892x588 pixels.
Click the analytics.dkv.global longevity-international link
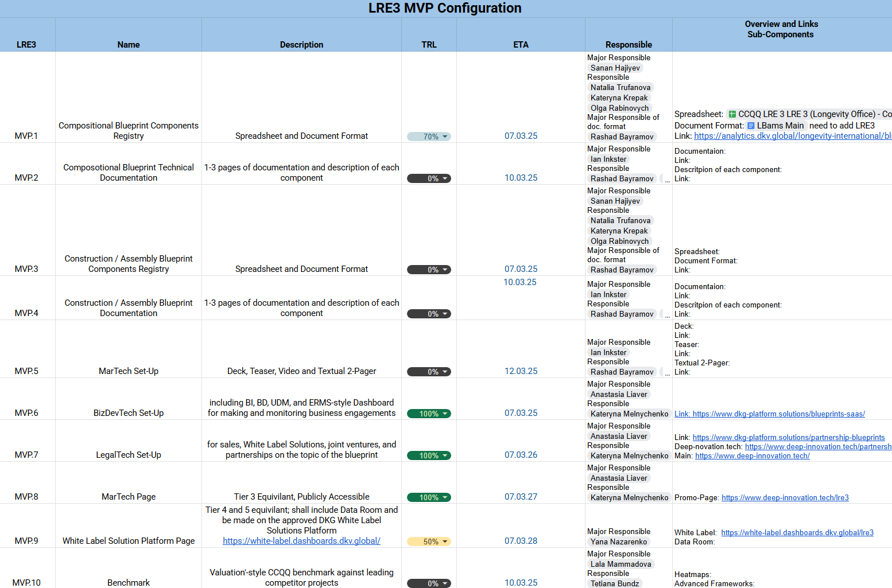pos(792,136)
